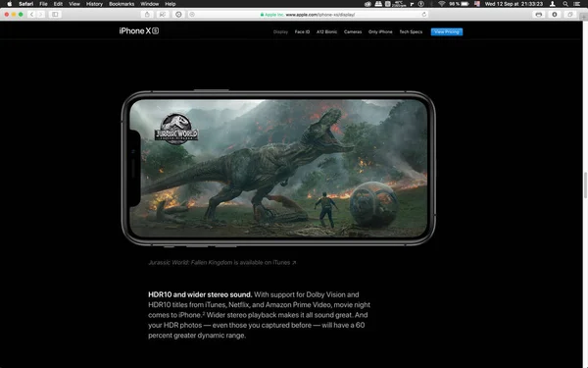
Task: Open the Wi-Fi status menu
Action: [442, 4]
